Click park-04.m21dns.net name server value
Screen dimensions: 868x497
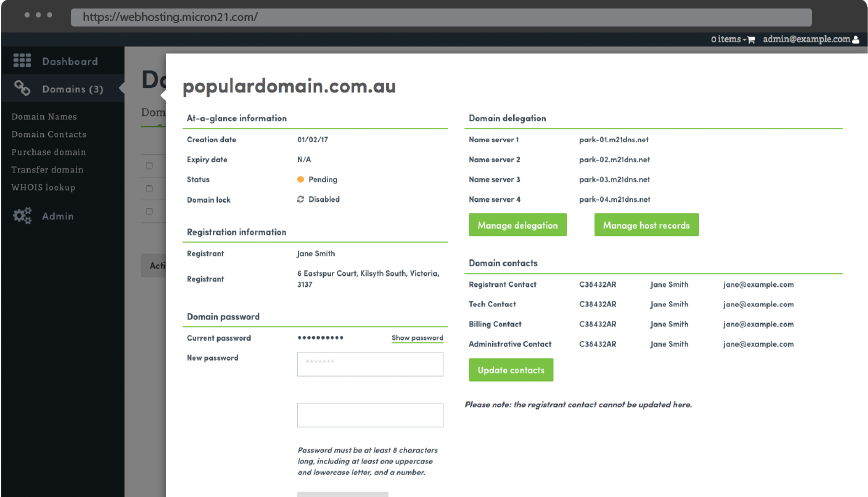click(615, 199)
